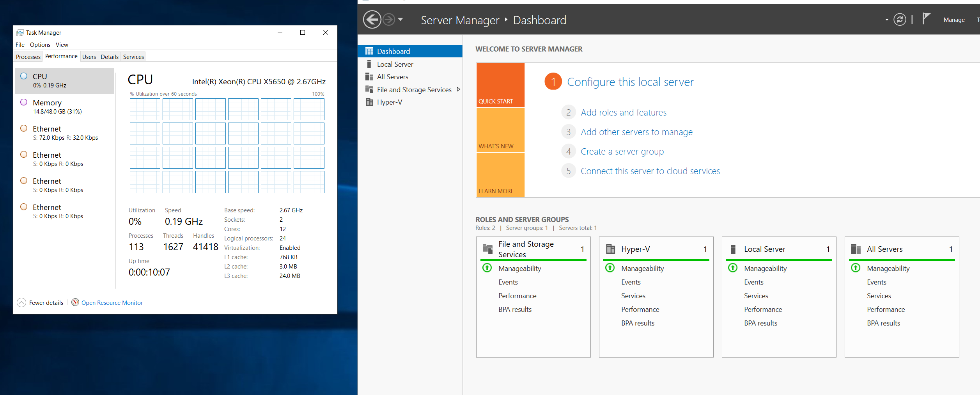The height and width of the screenshot is (395, 980).
Task: Open the dropdown arrow left of Refresh
Action: click(887, 20)
